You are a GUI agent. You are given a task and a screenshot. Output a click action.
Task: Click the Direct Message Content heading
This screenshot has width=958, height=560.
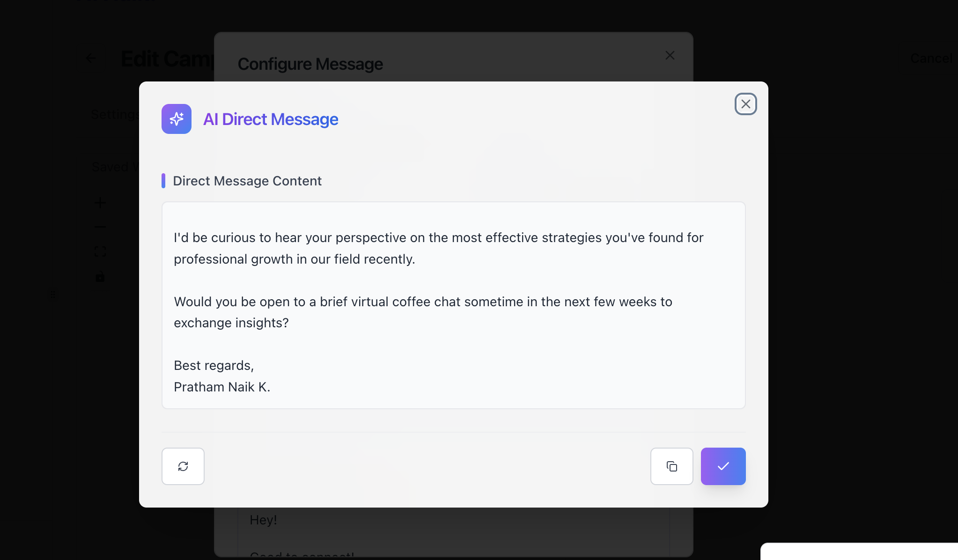[247, 181]
